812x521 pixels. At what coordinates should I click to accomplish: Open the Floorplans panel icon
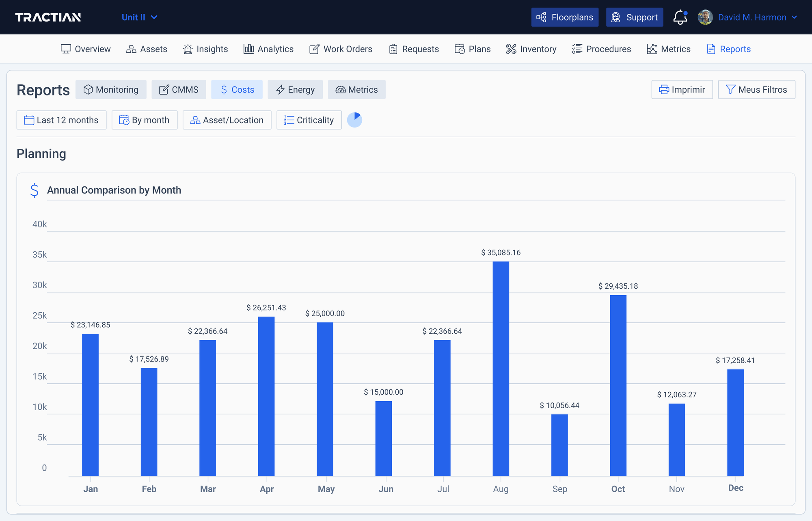tap(542, 17)
